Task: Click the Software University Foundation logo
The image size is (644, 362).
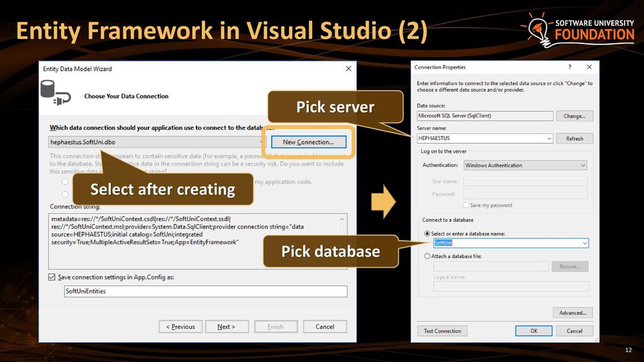Action: (x=578, y=29)
